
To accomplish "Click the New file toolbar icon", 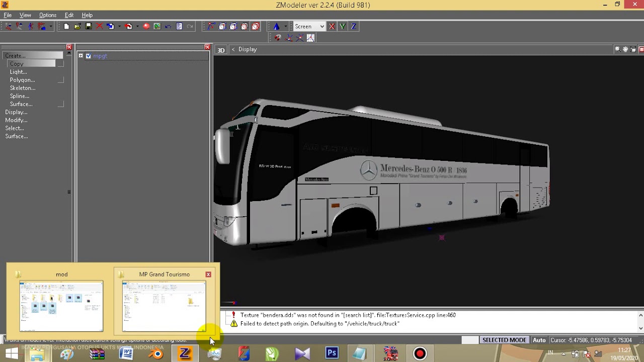I will pyautogui.click(x=66, y=26).
